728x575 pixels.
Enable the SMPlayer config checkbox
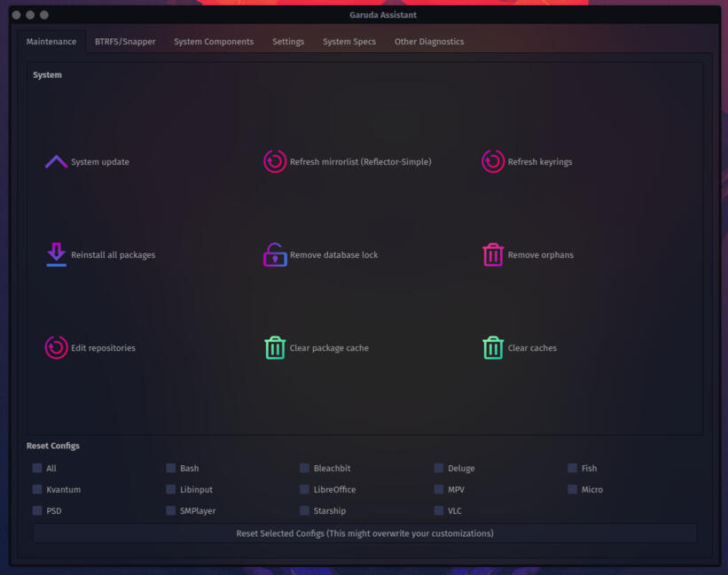[171, 510]
